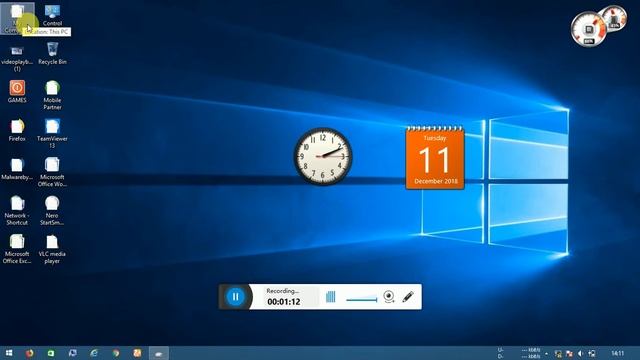Click the red flag tray icon
The height and width of the screenshot is (360, 640).
(569, 353)
